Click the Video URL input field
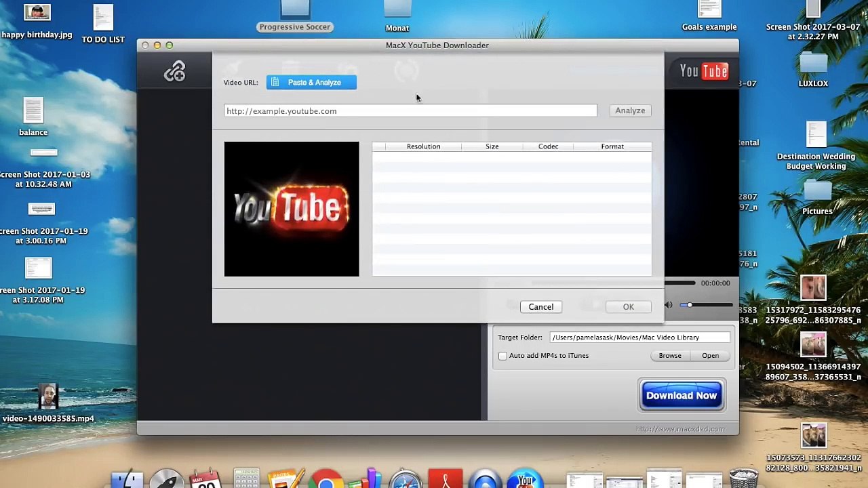Image resolution: width=868 pixels, height=488 pixels. pos(410,110)
